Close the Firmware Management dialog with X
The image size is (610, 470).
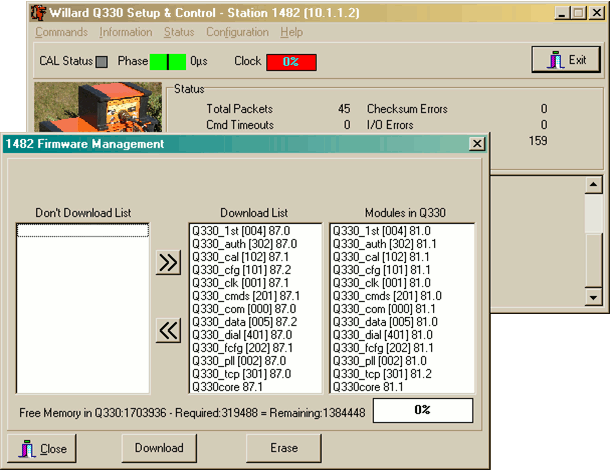point(476,144)
